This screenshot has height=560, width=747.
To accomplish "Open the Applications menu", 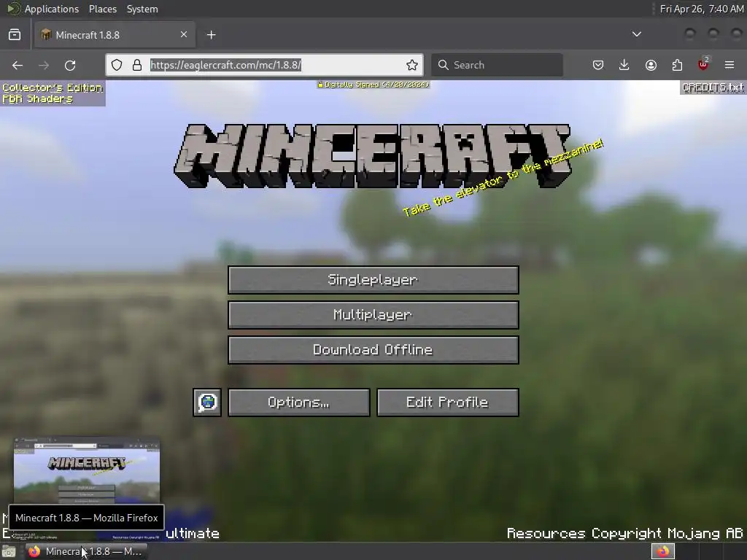I will [52, 9].
